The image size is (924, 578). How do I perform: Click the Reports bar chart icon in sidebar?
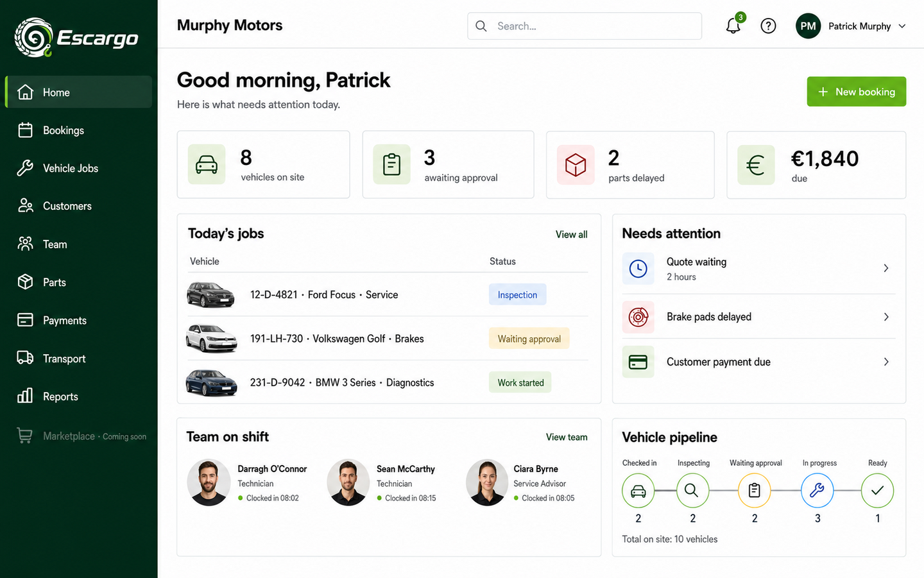click(x=25, y=396)
